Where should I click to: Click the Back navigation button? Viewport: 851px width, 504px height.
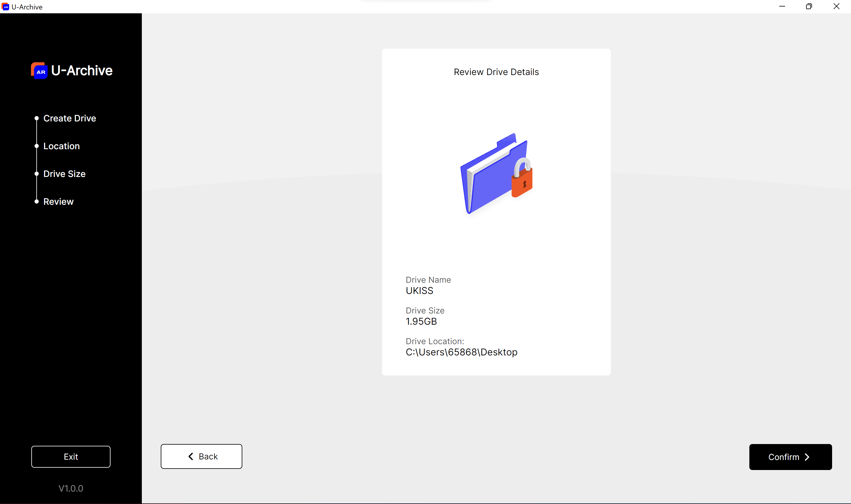pyautogui.click(x=201, y=457)
